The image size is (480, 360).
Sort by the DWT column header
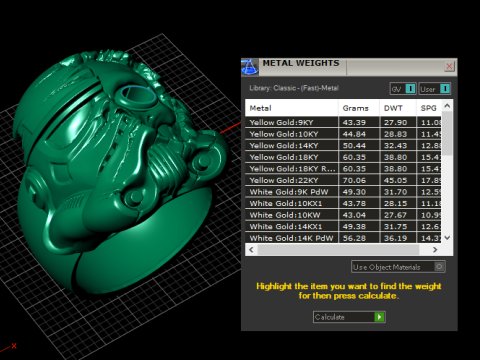398,108
